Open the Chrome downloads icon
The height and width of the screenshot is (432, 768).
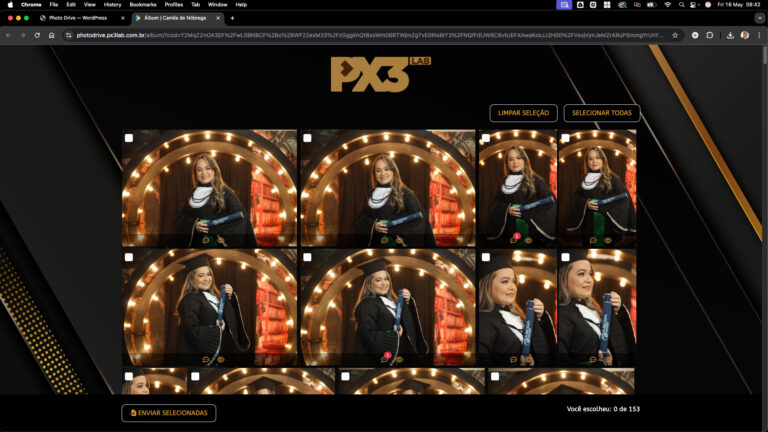[730, 35]
